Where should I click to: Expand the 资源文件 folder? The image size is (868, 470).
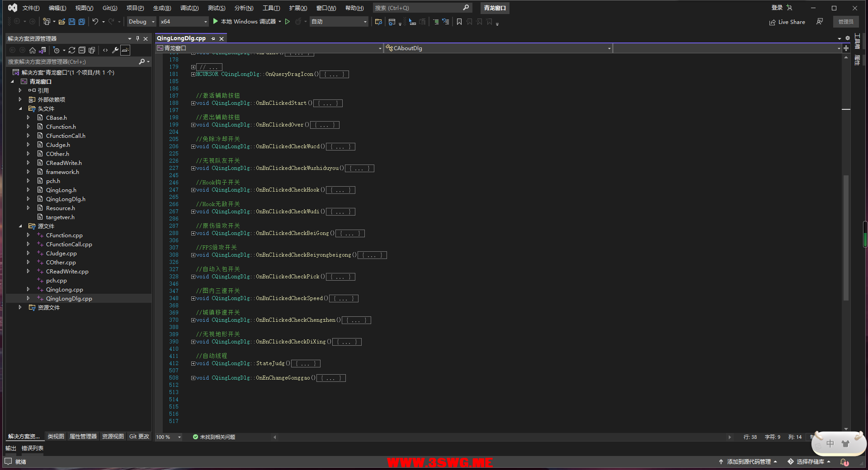click(20, 307)
